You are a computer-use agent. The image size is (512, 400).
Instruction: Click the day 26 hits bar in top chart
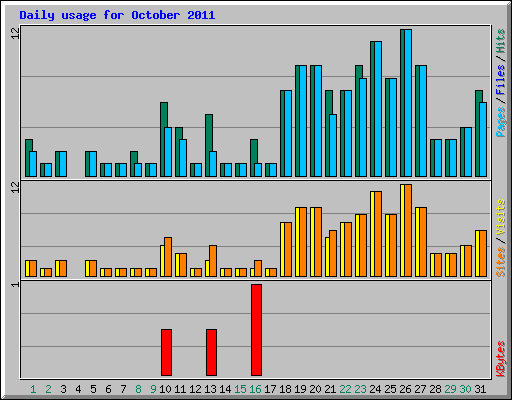(x=402, y=103)
